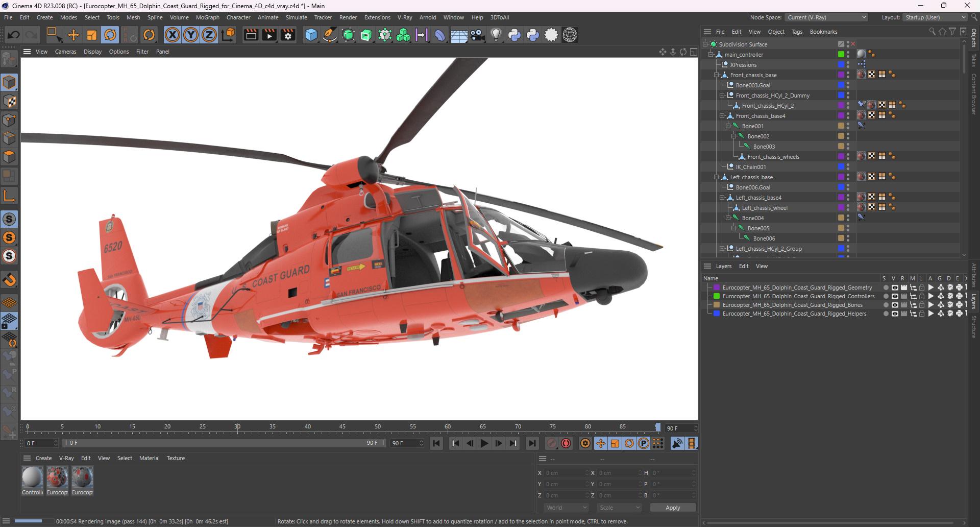Toggle visibility of Controllers layer

(x=895, y=296)
